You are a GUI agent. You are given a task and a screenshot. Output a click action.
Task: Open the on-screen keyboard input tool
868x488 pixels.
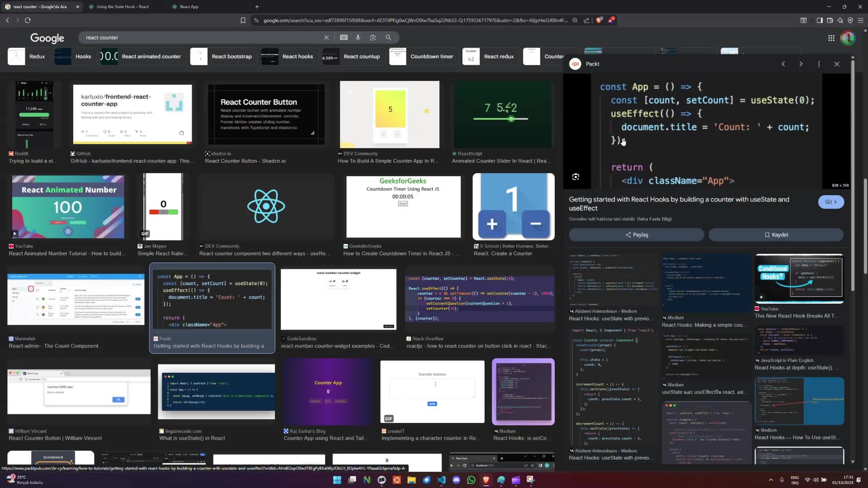[344, 38]
